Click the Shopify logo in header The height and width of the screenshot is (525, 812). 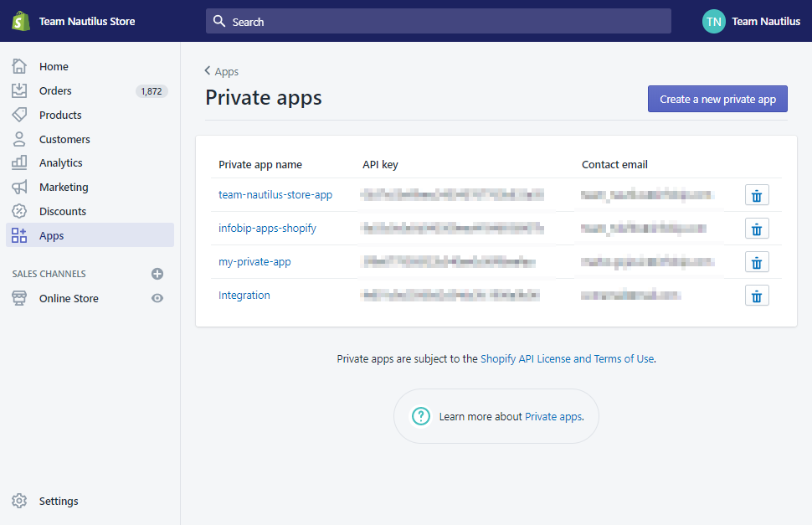[x=21, y=21]
